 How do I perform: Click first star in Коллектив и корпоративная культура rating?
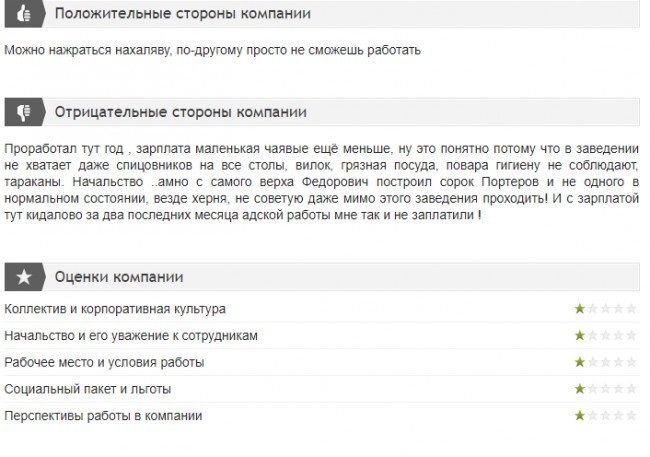coord(580,309)
